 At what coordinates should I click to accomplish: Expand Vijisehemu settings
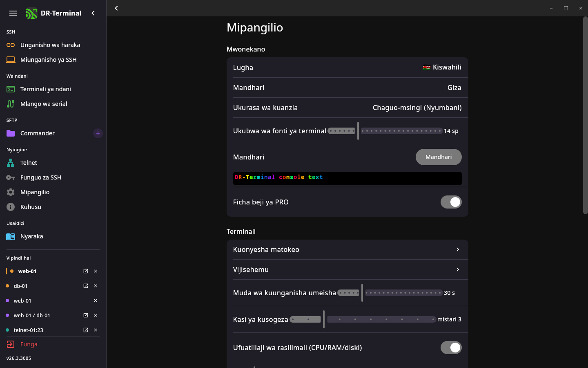coord(347,269)
